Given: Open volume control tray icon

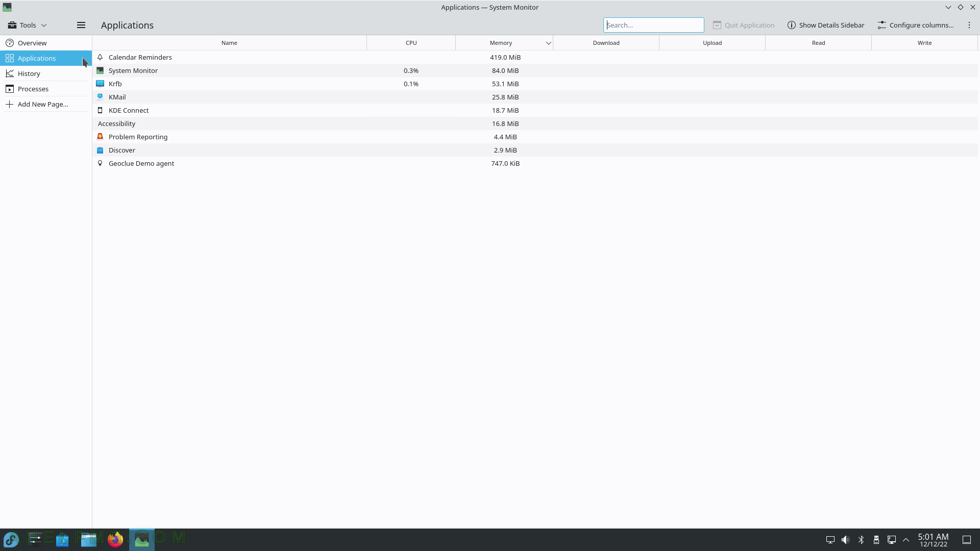Looking at the screenshot, I should tap(846, 540).
